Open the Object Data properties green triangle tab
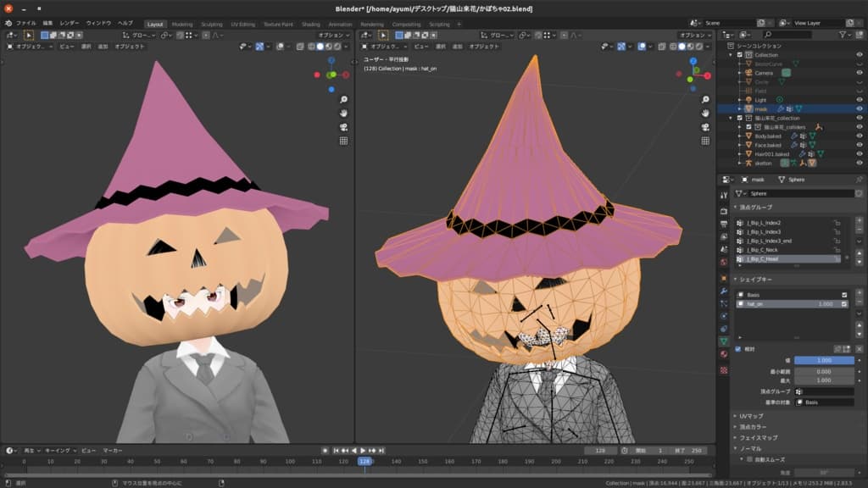 point(723,341)
